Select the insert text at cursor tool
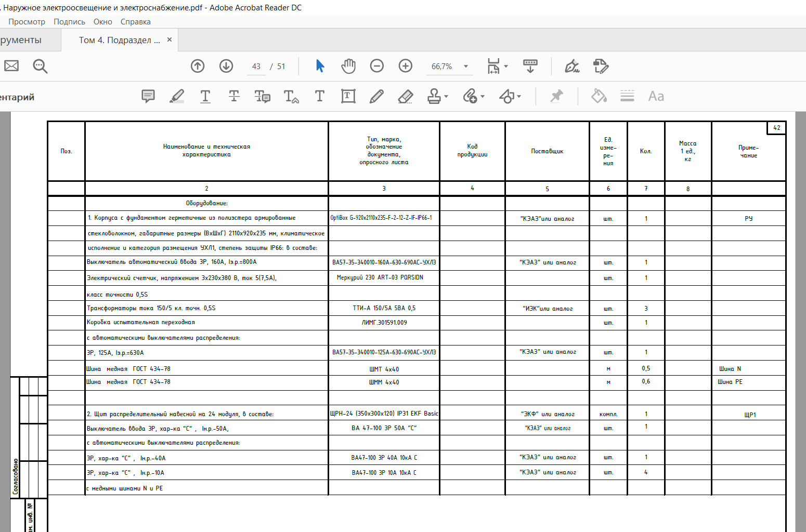The image size is (806, 532). point(291,96)
